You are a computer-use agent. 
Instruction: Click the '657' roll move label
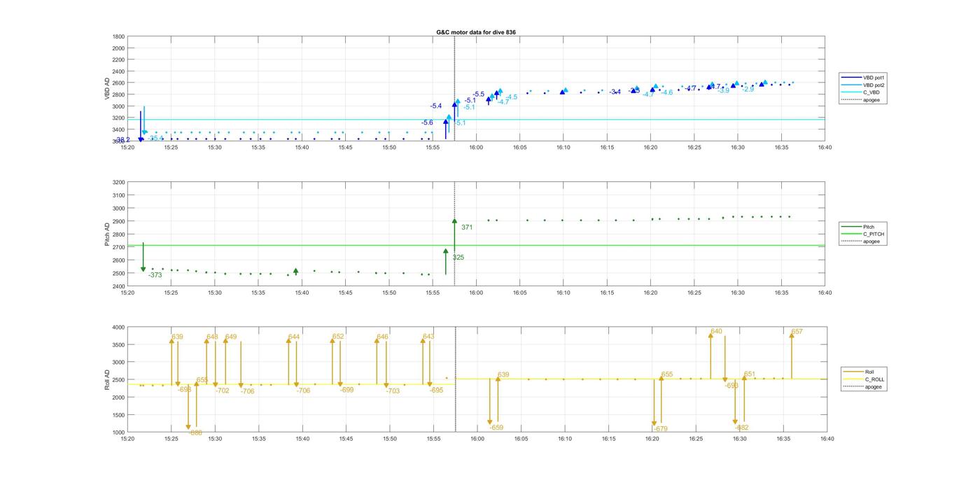pyautogui.click(x=797, y=332)
